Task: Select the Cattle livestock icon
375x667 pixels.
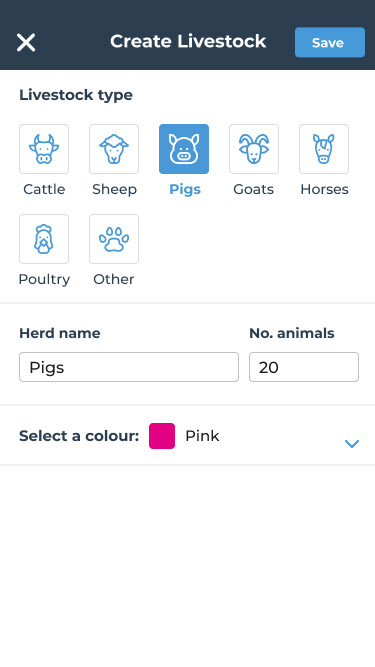Action: (44, 149)
